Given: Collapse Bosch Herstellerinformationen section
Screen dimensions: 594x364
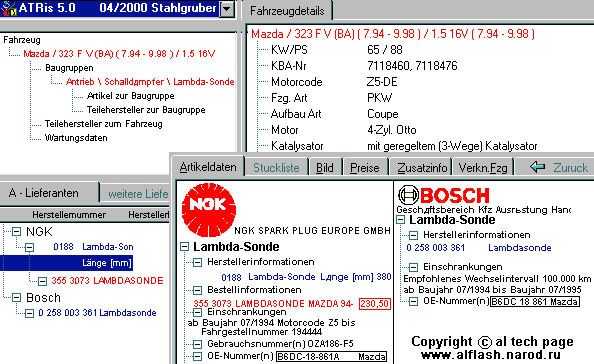Looking at the screenshot, I should [413, 236].
